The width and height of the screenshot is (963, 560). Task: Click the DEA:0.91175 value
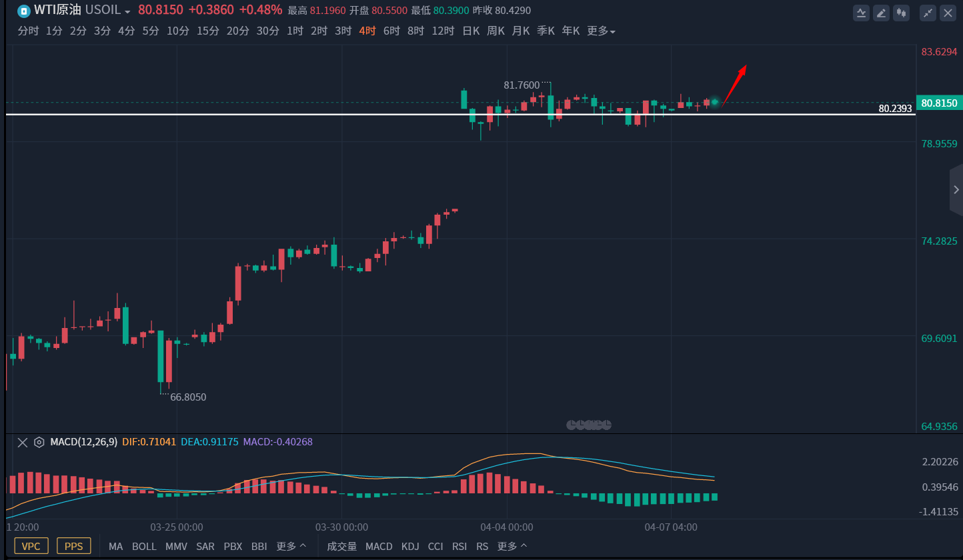[209, 442]
